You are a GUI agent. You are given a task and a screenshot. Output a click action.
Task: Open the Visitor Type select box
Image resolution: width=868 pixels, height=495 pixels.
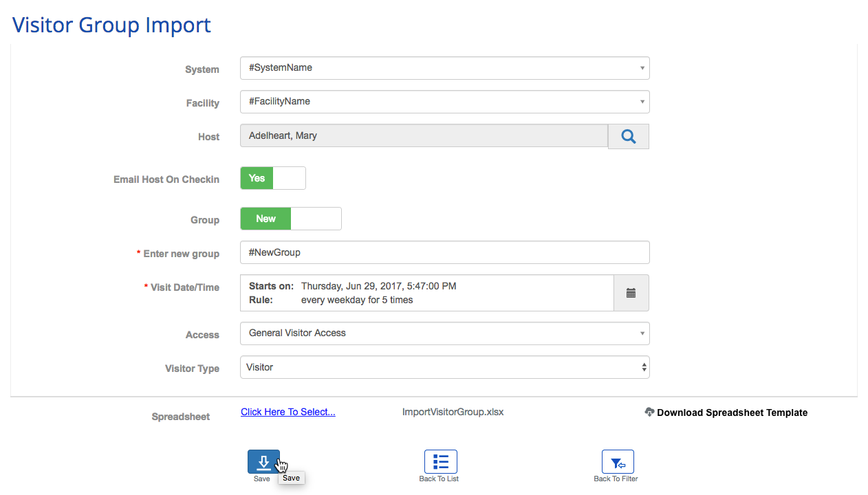pos(444,367)
